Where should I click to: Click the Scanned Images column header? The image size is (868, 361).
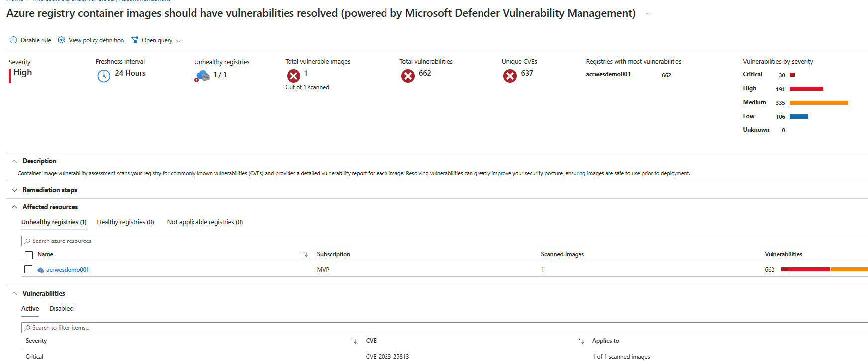[x=562, y=254]
